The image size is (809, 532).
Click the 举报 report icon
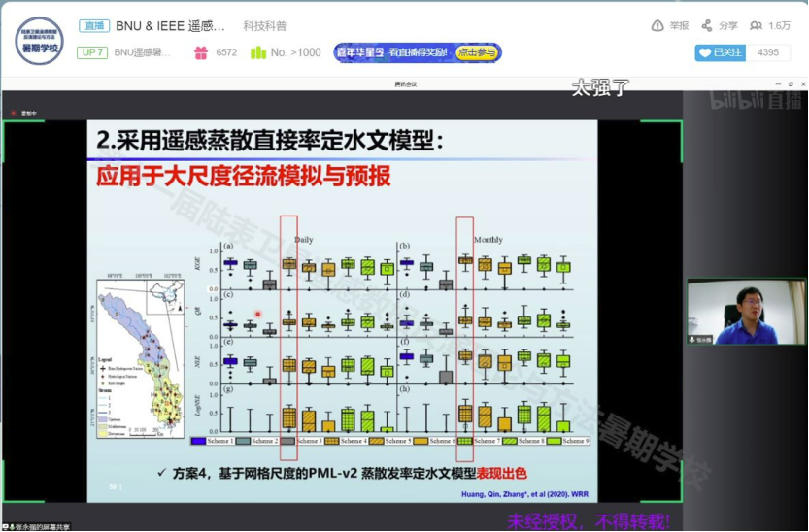coord(657,26)
